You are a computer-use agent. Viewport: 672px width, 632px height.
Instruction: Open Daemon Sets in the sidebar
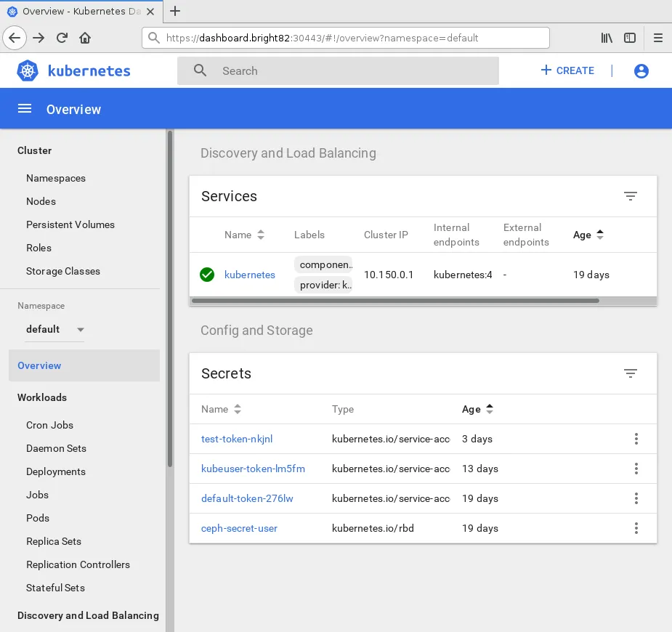(56, 448)
